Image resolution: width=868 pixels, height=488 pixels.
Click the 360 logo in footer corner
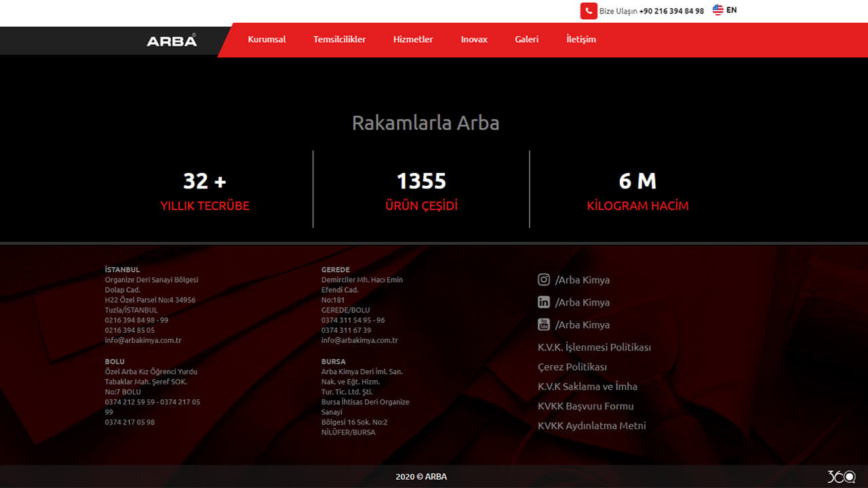pyautogui.click(x=841, y=476)
